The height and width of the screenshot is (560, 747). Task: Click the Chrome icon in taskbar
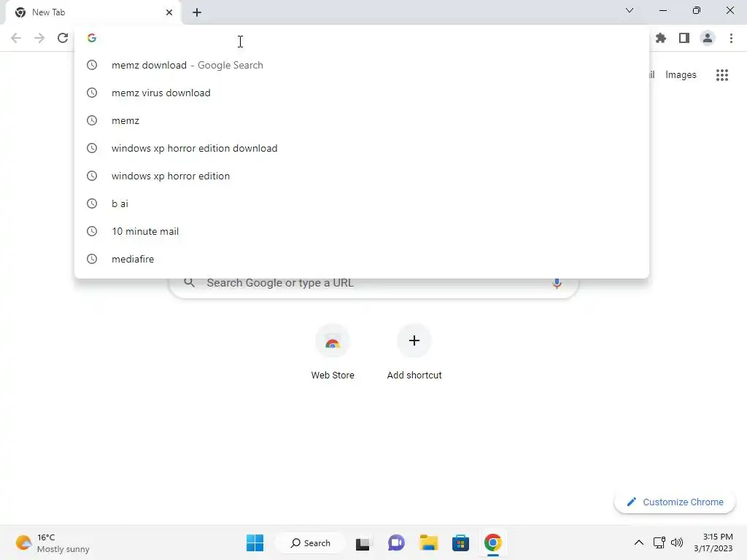(493, 542)
